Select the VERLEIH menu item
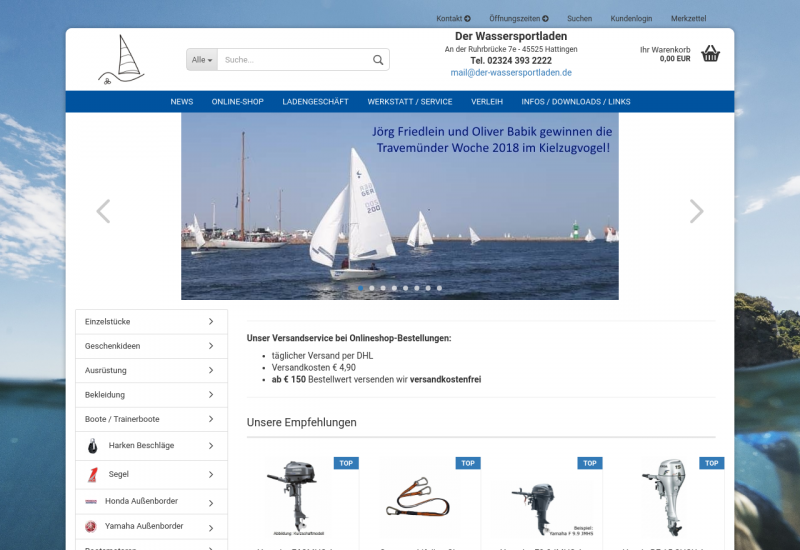 (487, 102)
